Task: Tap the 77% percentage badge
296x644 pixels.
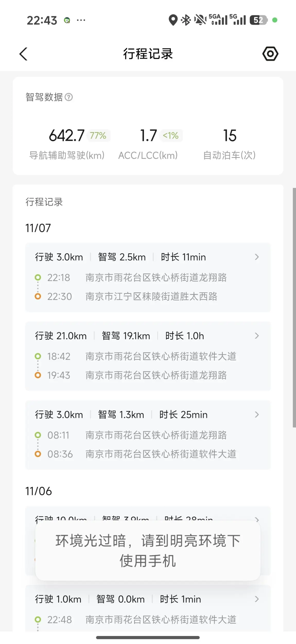Action: pos(98,136)
